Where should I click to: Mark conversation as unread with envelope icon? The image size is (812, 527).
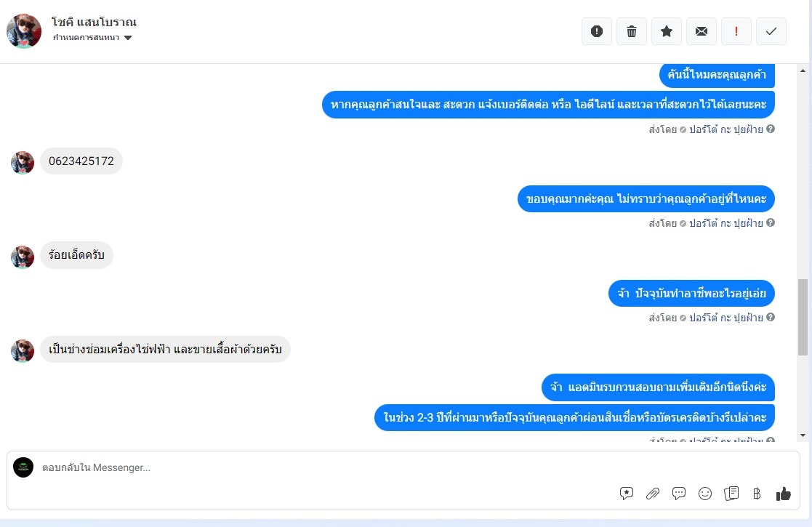[702, 31]
